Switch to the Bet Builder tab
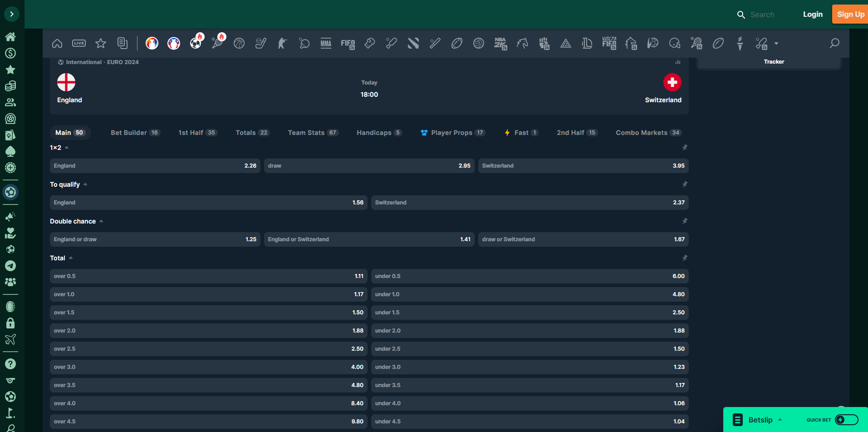868x432 pixels. pyautogui.click(x=135, y=133)
